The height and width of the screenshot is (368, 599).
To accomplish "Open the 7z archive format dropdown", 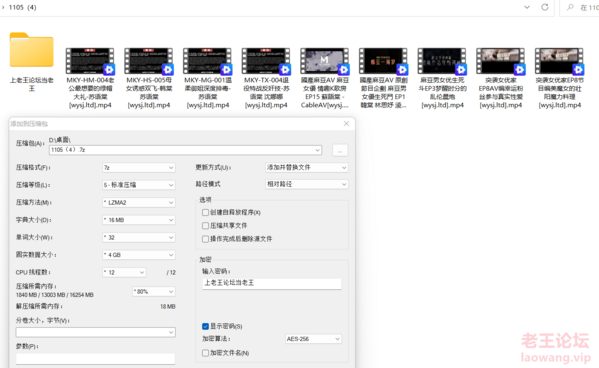I will (139, 168).
